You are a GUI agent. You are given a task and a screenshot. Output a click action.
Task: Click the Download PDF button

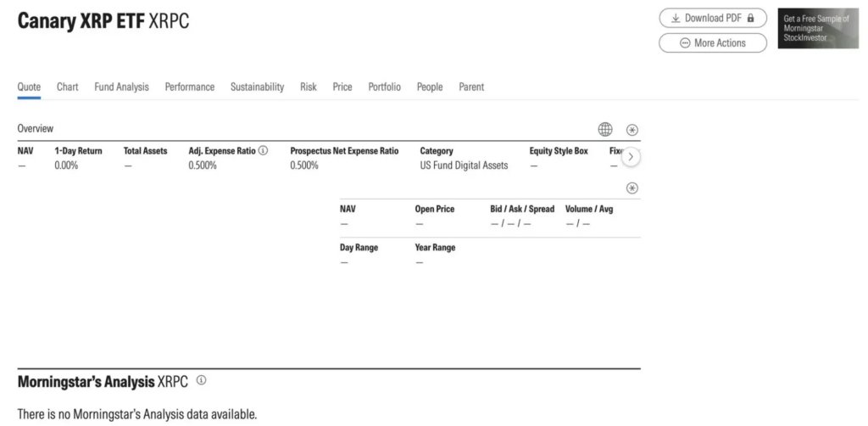tap(713, 18)
